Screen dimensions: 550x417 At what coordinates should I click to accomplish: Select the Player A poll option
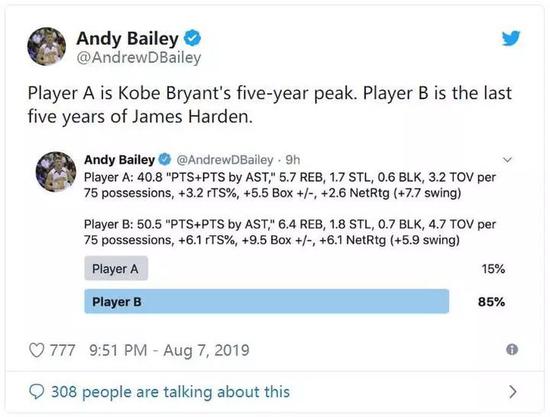(116, 269)
